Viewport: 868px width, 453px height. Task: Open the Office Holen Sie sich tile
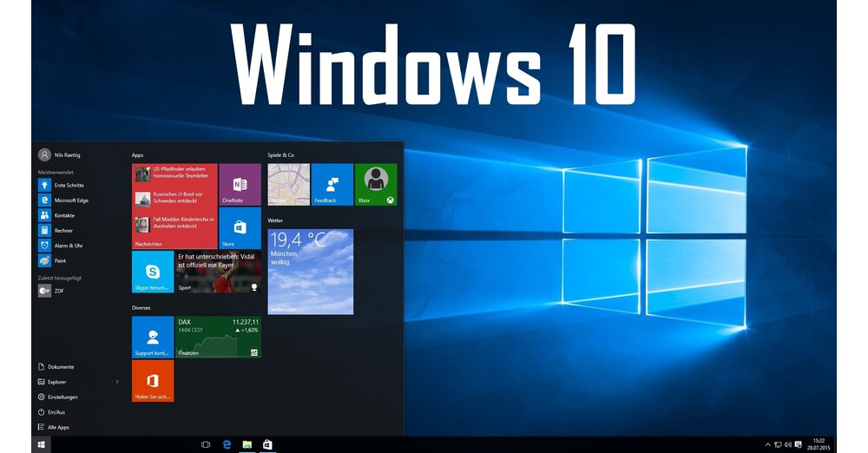[153, 381]
